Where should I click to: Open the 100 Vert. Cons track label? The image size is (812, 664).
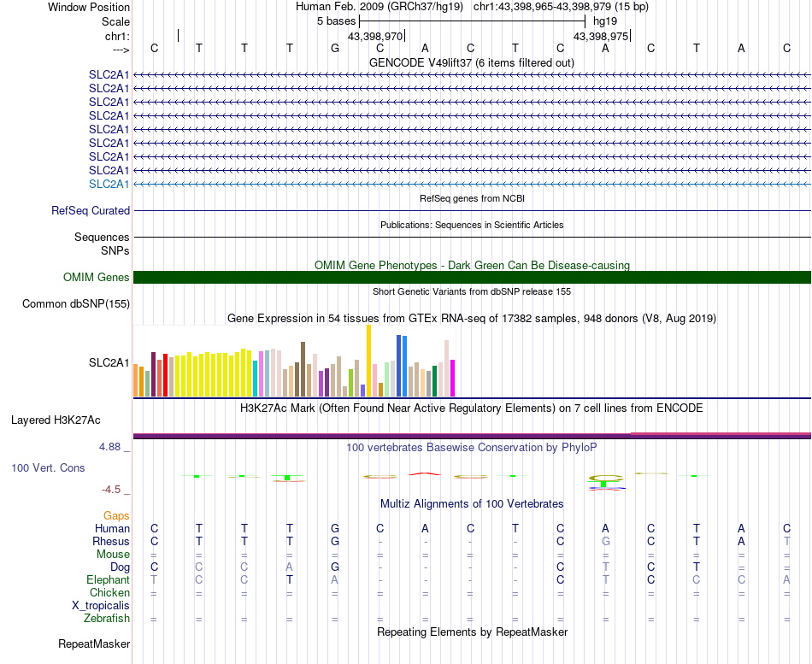click(48, 467)
